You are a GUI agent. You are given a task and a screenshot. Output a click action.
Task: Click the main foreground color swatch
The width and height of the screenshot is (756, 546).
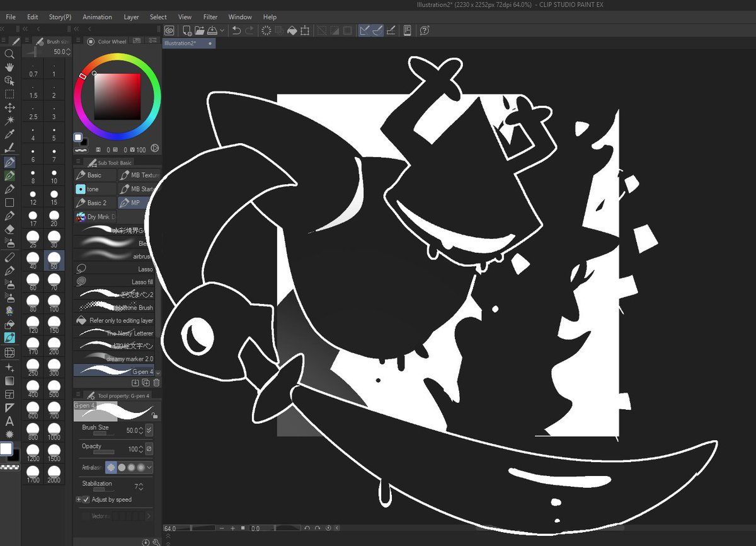(x=6, y=448)
